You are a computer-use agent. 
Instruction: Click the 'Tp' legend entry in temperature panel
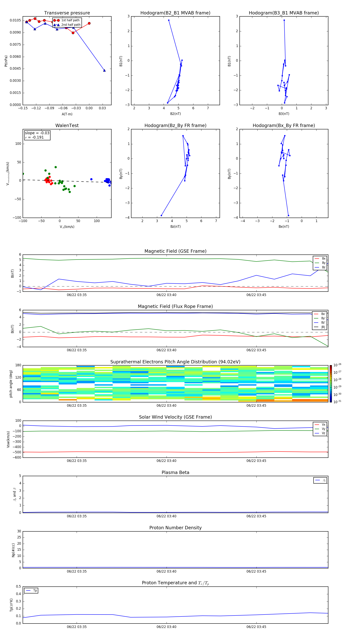pyautogui.click(x=31, y=591)
